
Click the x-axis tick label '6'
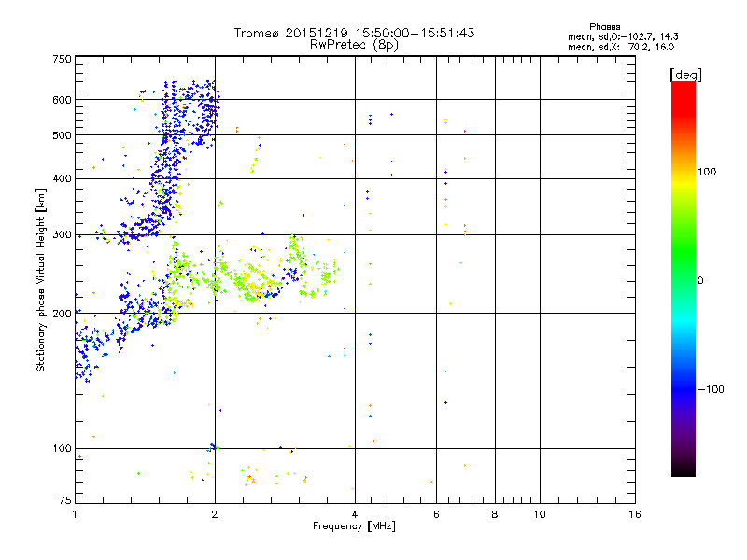click(436, 514)
